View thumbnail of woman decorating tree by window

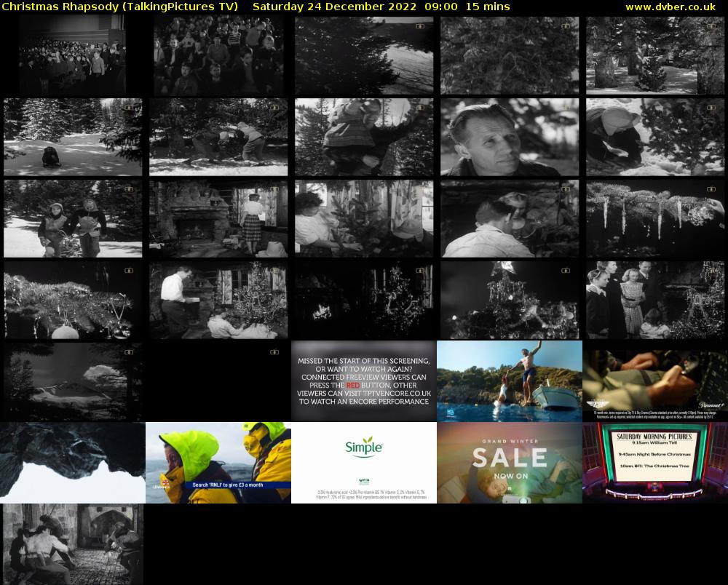coord(364,218)
